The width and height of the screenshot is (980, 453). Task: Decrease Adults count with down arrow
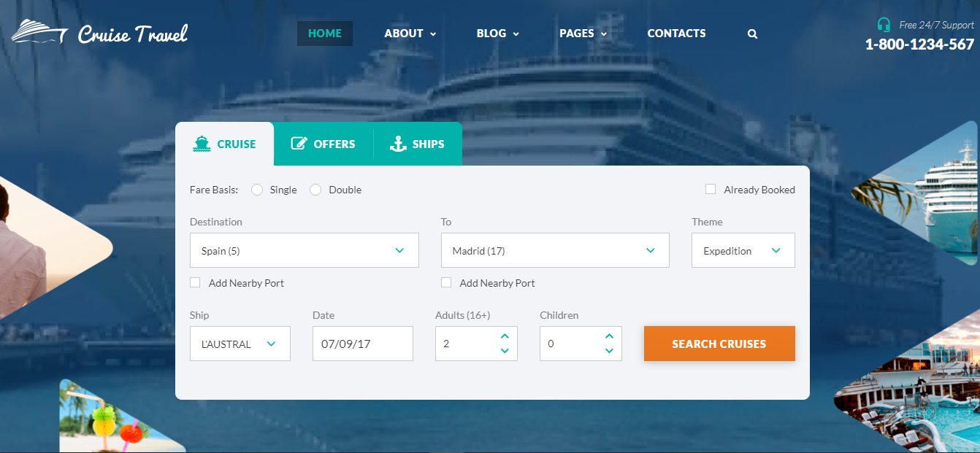tap(505, 351)
